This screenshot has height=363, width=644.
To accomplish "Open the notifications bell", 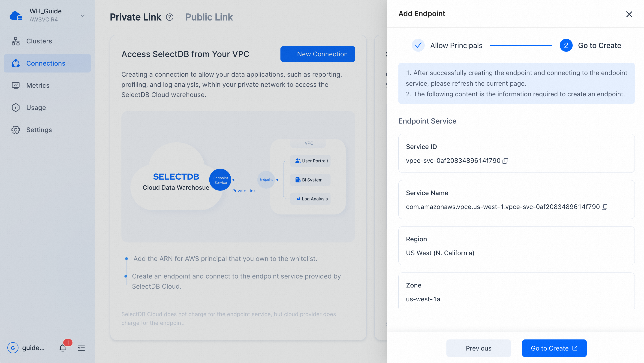I will point(63,348).
